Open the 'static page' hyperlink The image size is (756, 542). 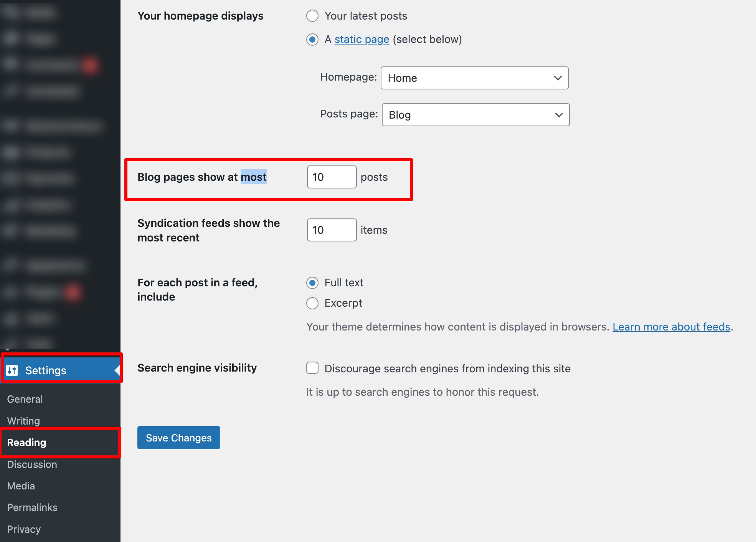[361, 40]
